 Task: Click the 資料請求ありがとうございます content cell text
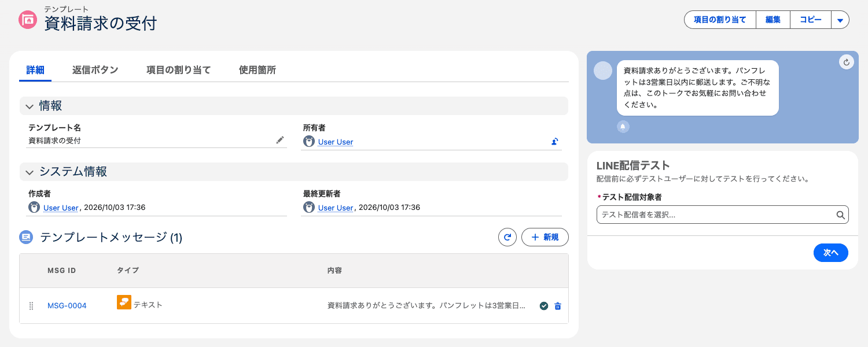426,305
